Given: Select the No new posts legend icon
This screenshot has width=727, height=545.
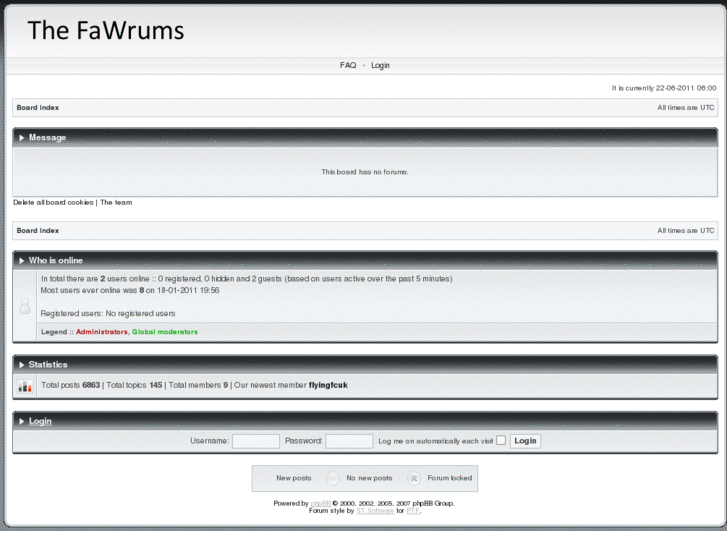Looking at the screenshot, I should (x=333, y=478).
